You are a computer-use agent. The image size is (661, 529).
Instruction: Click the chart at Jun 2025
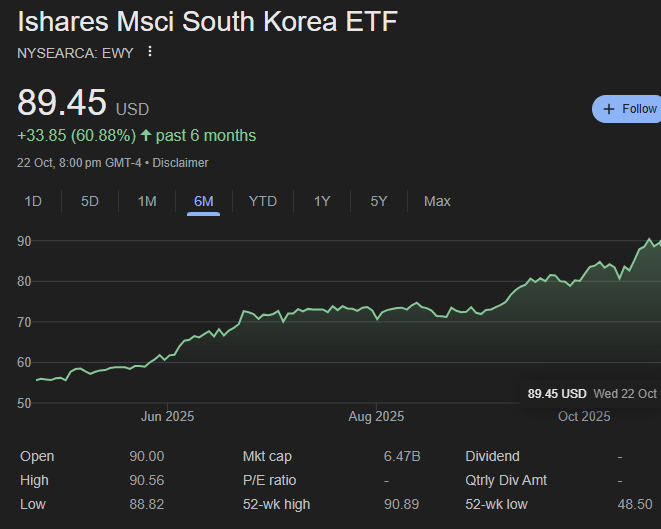pos(167,353)
